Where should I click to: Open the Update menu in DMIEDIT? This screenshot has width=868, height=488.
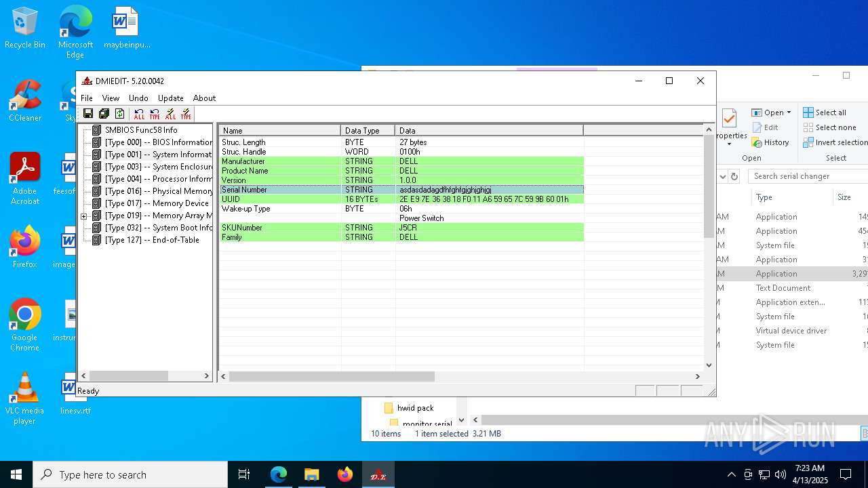[171, 98]
